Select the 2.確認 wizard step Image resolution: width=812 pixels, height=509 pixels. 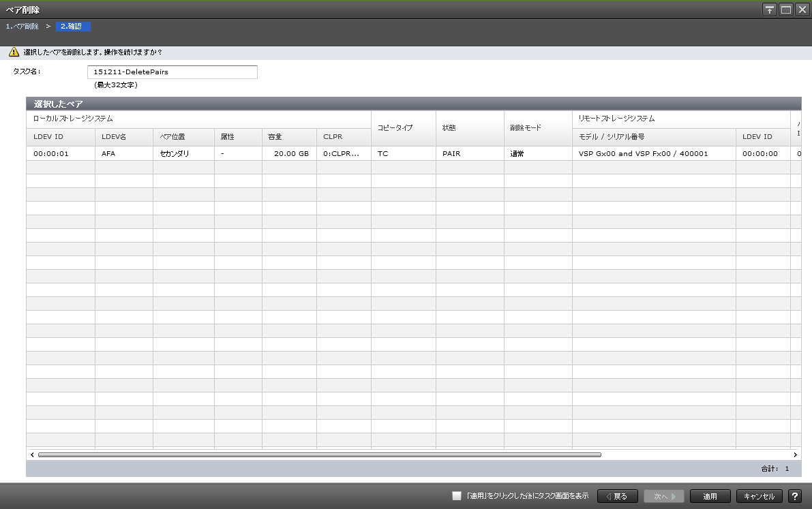pyautogui.click(x=73, y=27)
